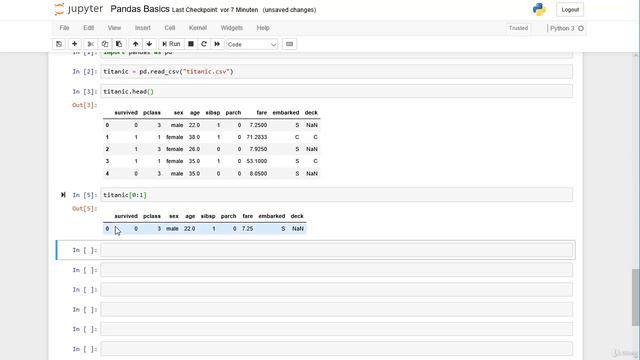Open the Edit menu
Viewport: 640px width, 360px height.
(89, 28)
